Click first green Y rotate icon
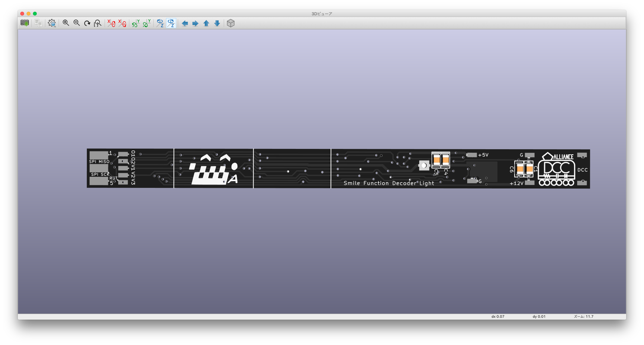Viewport: 644px width, 345px height. (x=136, y=23)
